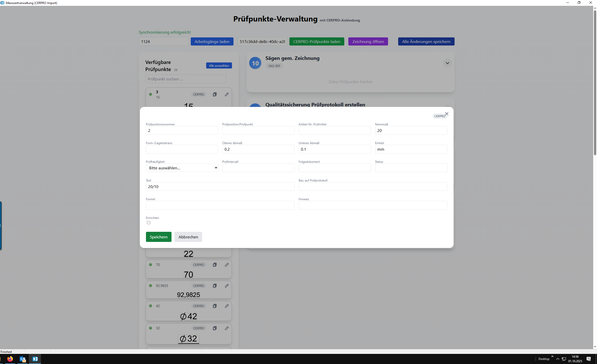This screenshot has height=364, width=597.
Task: Focus the Oberes Abmaß input
Action: [x=258, y=149]
